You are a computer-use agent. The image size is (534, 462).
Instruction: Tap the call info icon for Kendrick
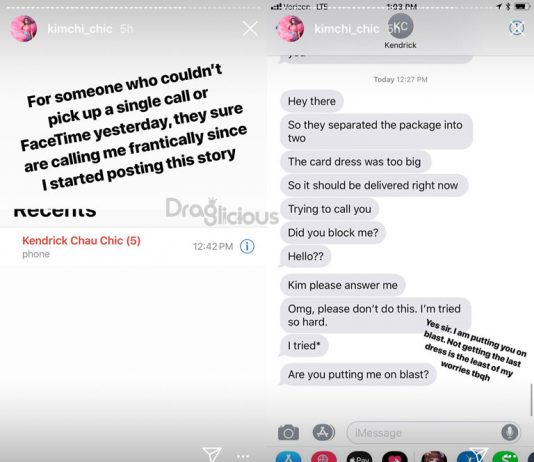247,246
